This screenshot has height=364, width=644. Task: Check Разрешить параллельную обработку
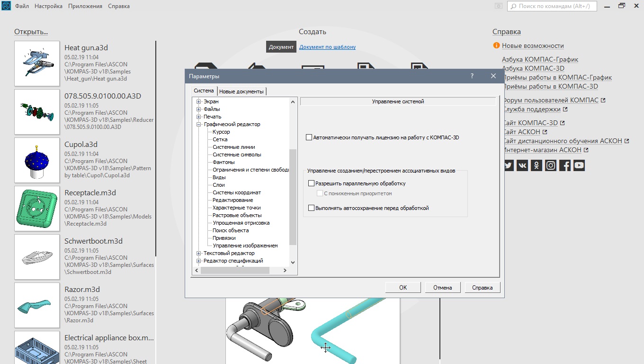[x=311, y=183]
